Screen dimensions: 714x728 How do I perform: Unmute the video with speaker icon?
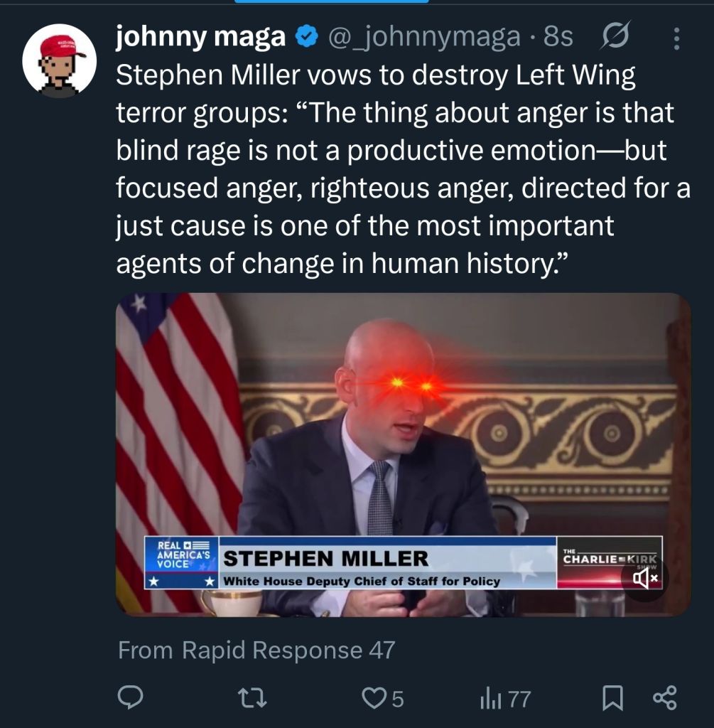point(645,579)
